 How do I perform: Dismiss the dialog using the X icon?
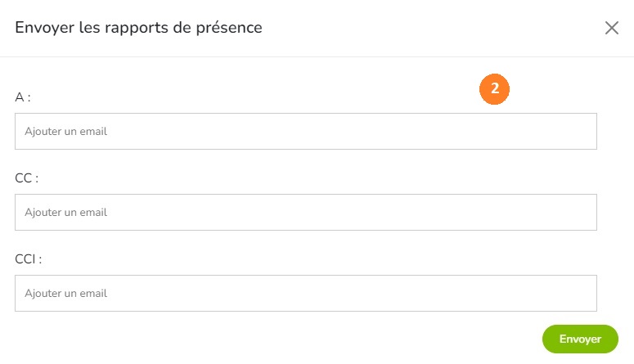612,28
